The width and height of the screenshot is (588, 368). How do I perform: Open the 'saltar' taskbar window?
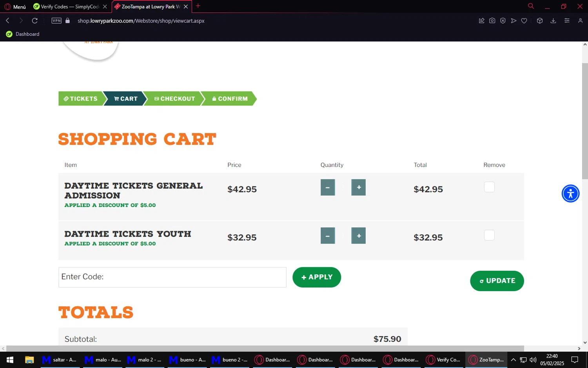(60, 360)
